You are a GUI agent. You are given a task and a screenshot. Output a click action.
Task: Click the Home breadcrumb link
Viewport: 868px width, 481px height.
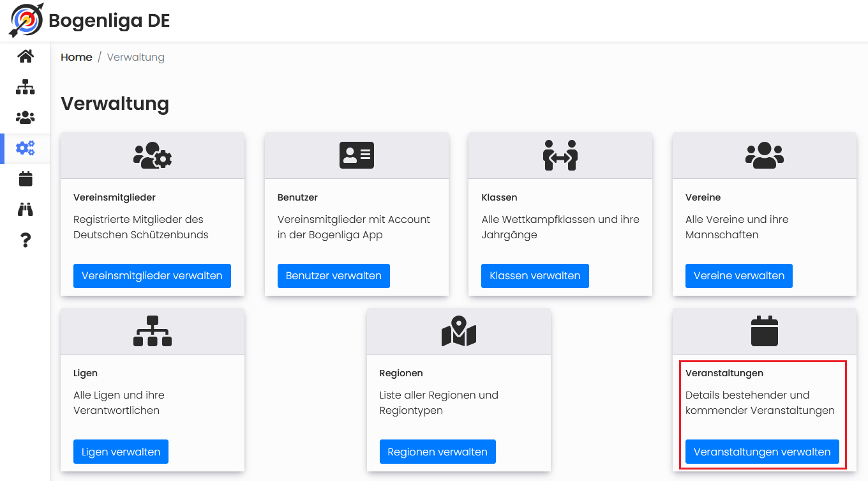77,57
